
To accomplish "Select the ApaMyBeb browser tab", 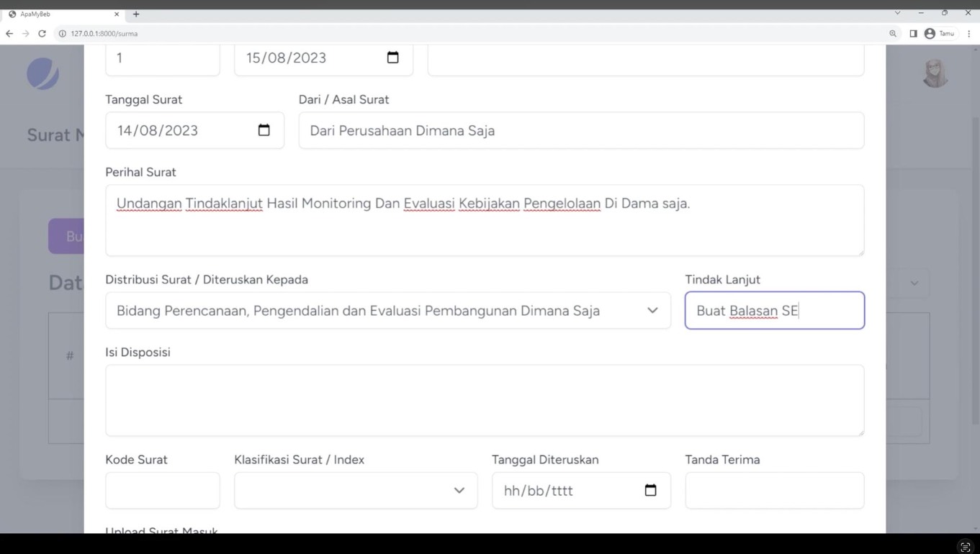I will (x=63, y=14).
